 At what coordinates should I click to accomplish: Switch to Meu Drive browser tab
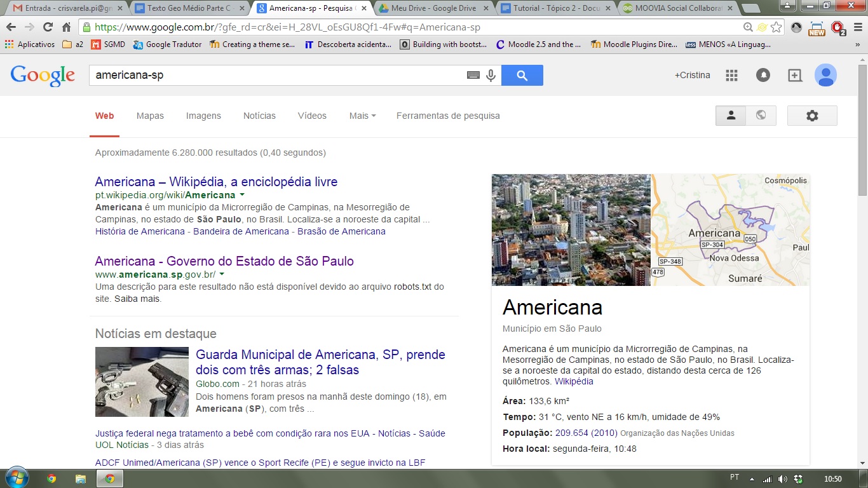432,9
